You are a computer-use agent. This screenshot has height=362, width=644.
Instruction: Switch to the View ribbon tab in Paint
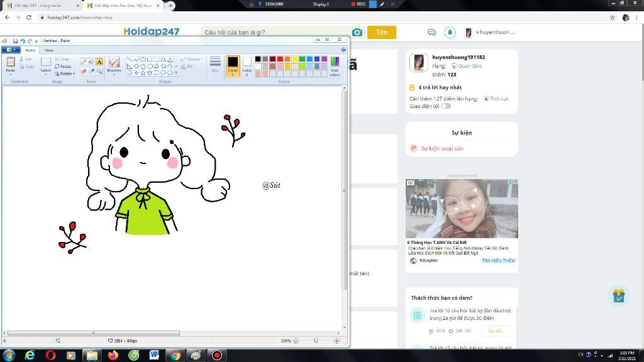pyautogui.click(x=48, y=50)
